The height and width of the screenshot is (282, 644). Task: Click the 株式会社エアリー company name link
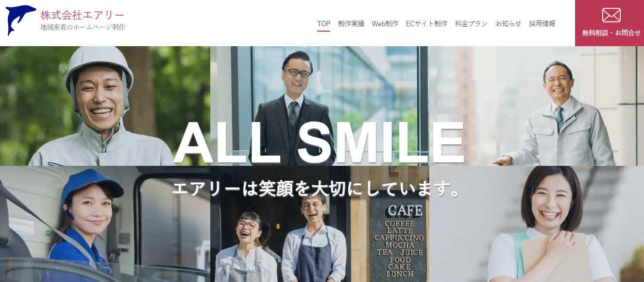click(83, 15)
